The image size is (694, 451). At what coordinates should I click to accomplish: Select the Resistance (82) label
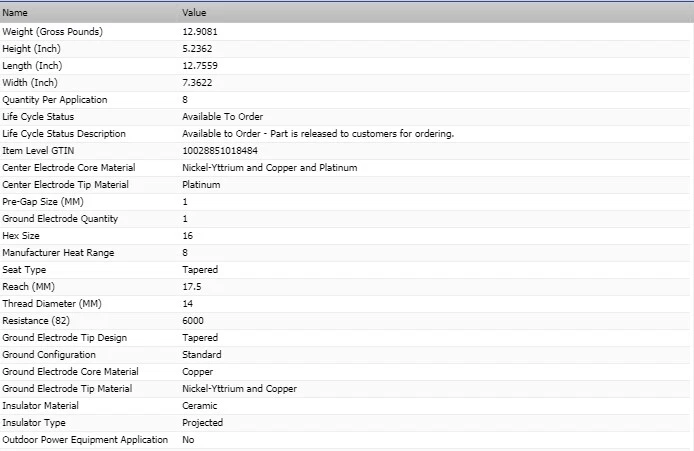coord(36,320)
